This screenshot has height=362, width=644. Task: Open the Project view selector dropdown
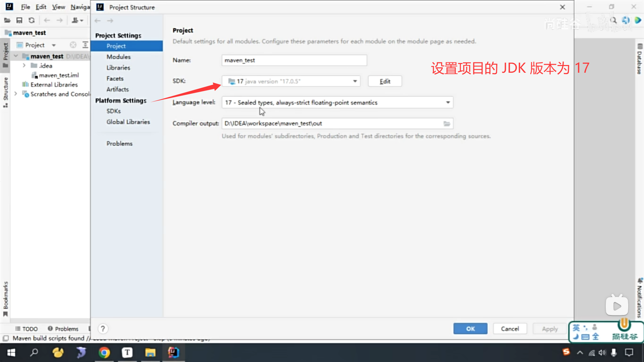tap(53, 45)
